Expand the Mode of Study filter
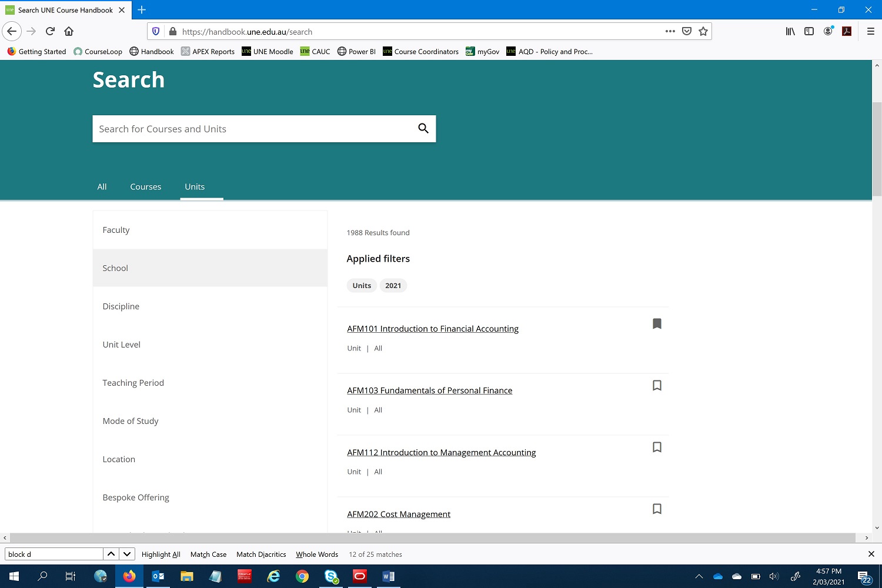The image size is (882, 588). [x=210, y=421]
